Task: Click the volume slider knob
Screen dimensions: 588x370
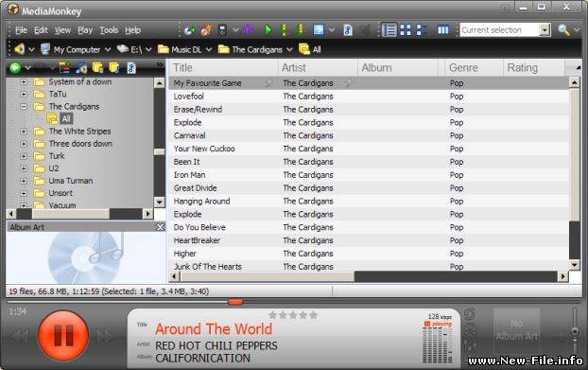Action: click(574, 331)
